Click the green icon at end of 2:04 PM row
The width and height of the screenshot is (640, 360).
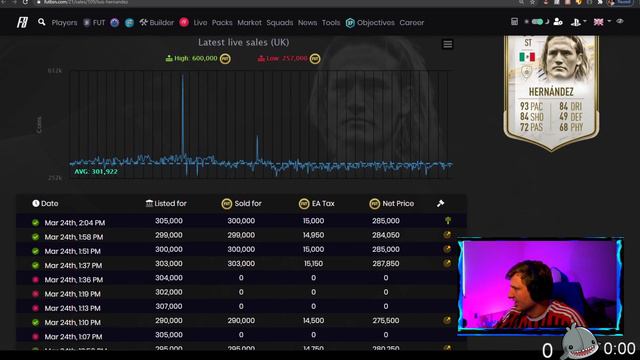(x=448, y=221)
